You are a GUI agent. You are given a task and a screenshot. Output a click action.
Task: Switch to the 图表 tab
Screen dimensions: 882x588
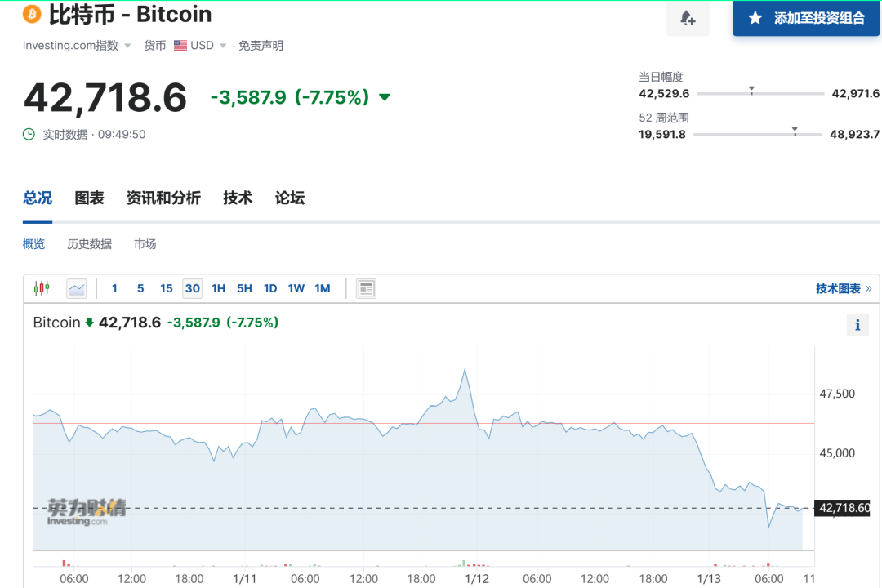89,198
